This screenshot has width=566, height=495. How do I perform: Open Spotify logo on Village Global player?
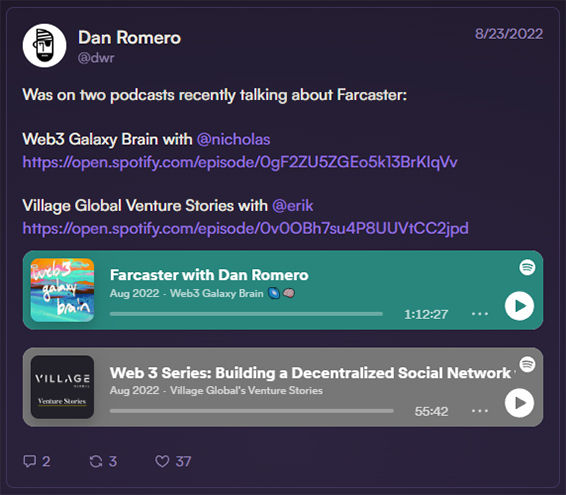tap(527, 364)
